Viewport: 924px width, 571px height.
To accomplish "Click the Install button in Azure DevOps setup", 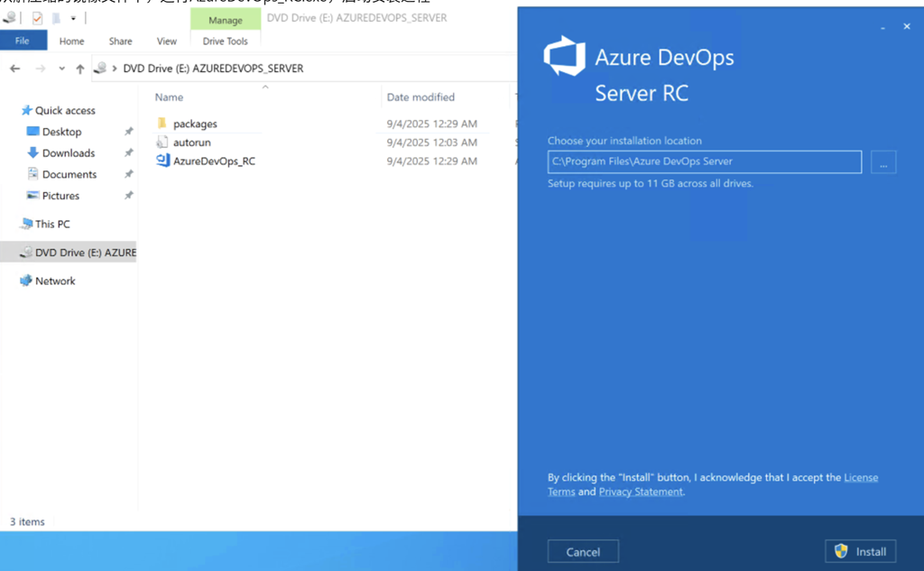I will (x=860, y=551).
